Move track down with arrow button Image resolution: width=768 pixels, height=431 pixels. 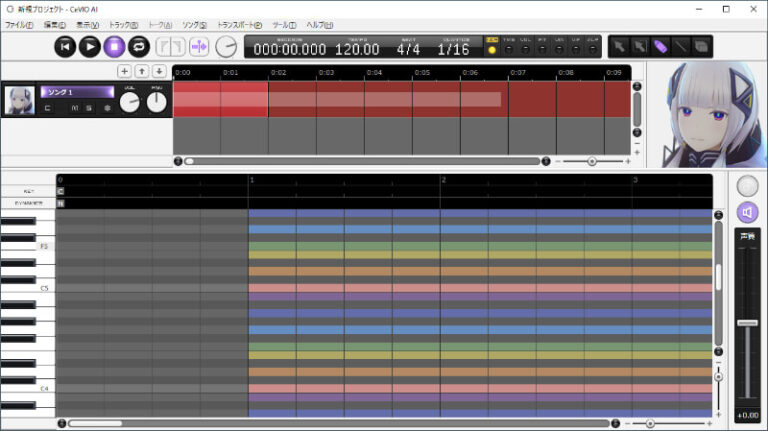coord(159,71)
